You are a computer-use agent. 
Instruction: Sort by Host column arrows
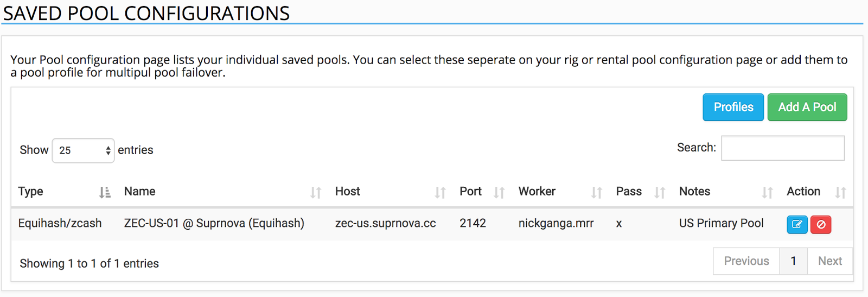tap(440, 192)
